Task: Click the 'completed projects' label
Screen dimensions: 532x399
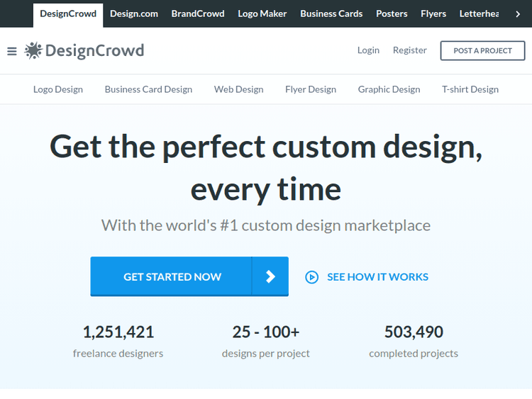Action: tap(414, 354)
